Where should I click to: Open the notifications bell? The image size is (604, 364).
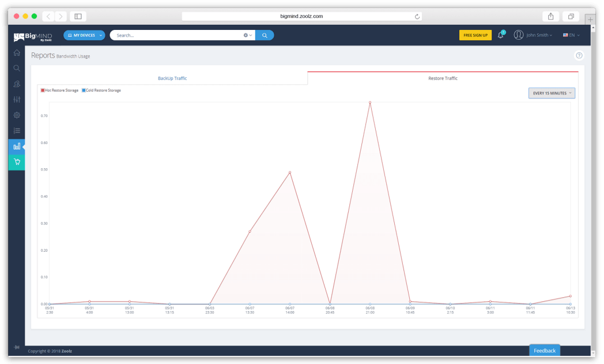(x=500, y=35)
